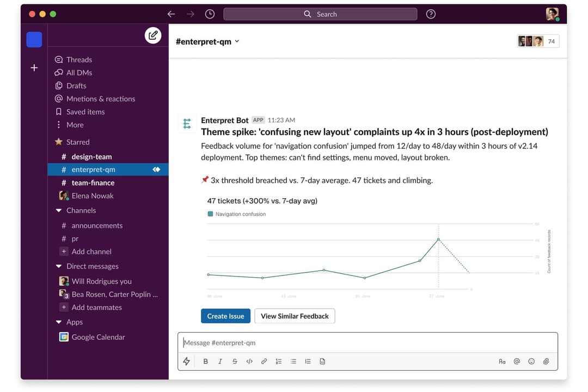
Task: Click the '47 tickets (+300% vs. 7-day avg)' title
Action: [x=262, y=201]
